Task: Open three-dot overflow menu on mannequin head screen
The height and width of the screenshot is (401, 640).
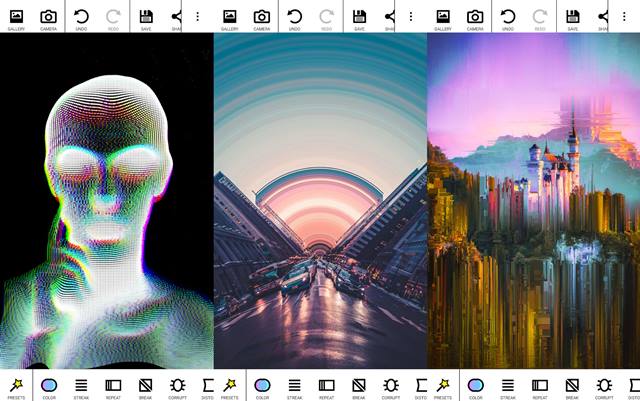Action: (198, 16)
